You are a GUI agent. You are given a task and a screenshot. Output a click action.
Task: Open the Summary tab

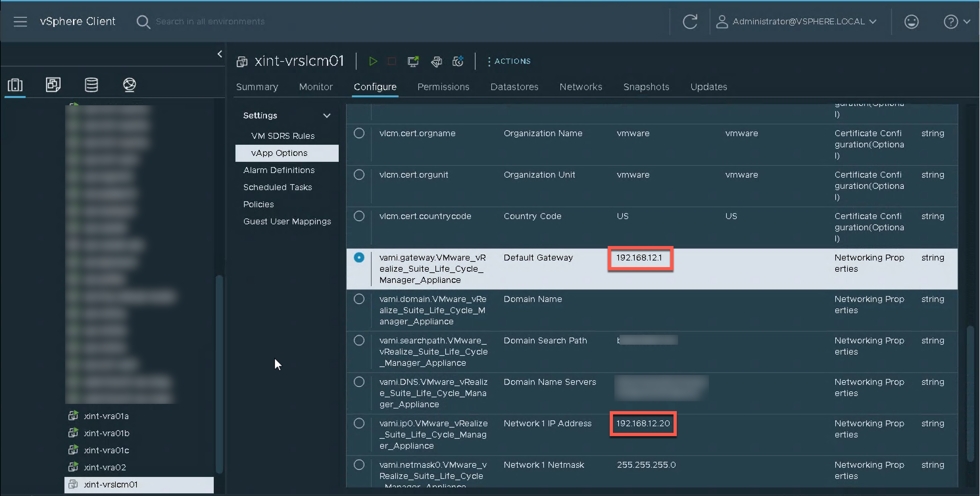coord(257,87)
